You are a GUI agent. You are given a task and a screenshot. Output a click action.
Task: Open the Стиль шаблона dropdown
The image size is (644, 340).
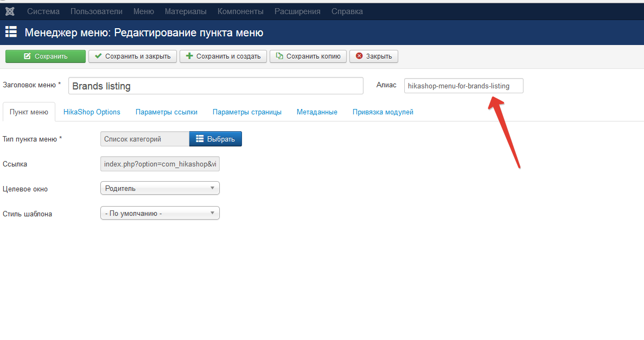pyautogui.click(x=160, y=213)
